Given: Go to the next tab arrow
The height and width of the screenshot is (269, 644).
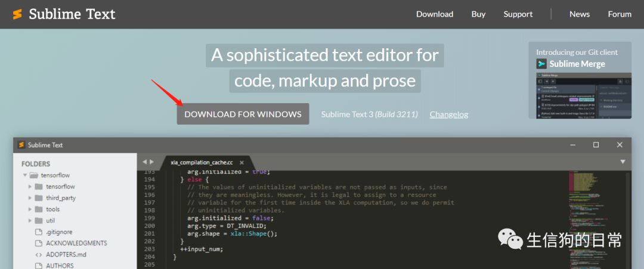Looking at the screenshot, I should [151, 162].
